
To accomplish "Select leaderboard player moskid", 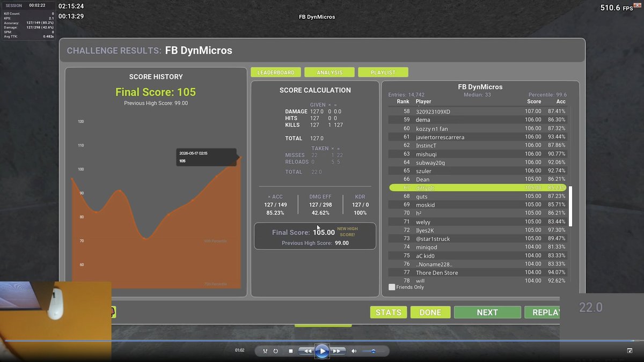I will (x=478, y=205).
